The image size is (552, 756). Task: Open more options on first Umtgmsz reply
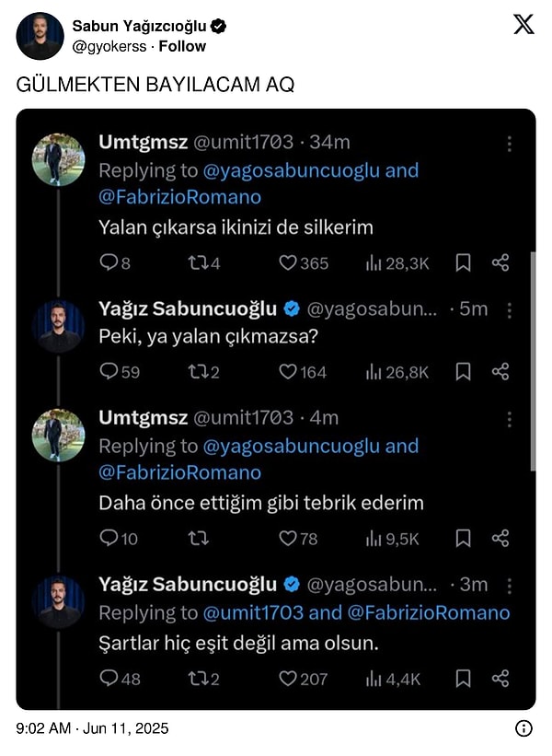click(x=509, y=144)
